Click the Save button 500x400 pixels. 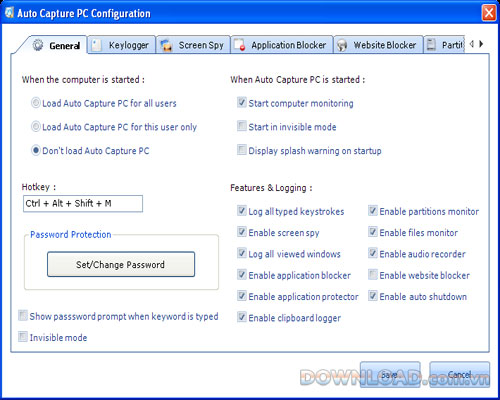tap(390, 375)
